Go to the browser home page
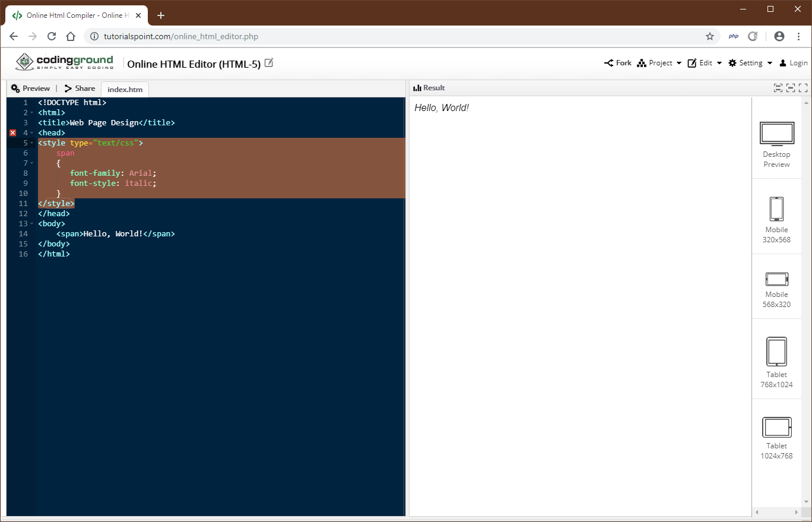The width and height of the screenshot is (812, 522). tap(71, 36)
